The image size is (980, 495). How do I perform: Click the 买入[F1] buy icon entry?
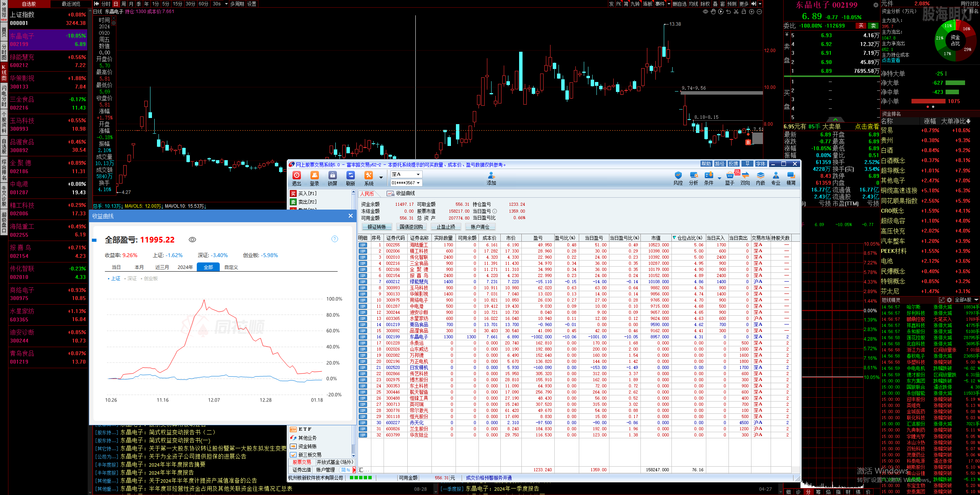pos(304,193)
